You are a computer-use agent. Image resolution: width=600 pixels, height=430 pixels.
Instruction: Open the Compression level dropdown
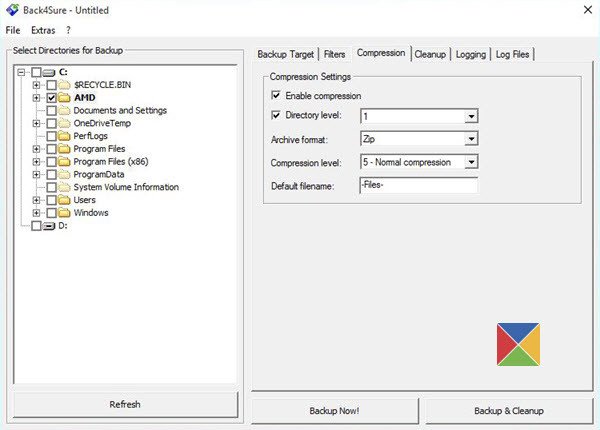click(x=471, y=162)
